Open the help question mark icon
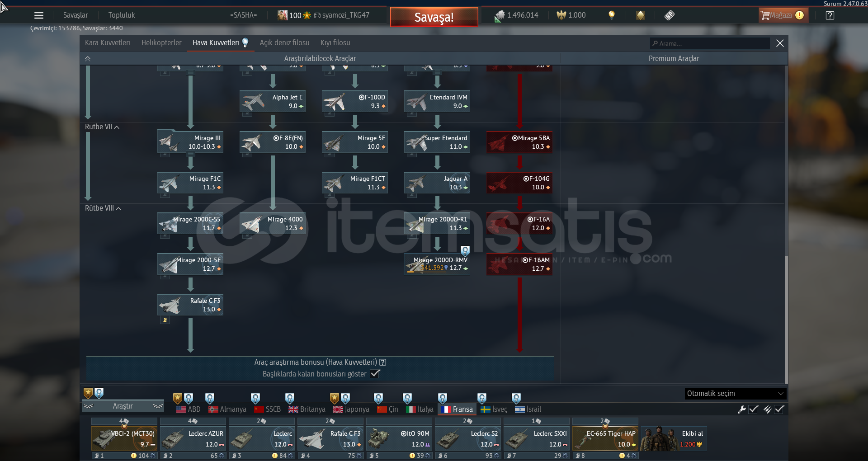Image resolution: width=868 pixels, height=461 pixels. click(830, 15)
